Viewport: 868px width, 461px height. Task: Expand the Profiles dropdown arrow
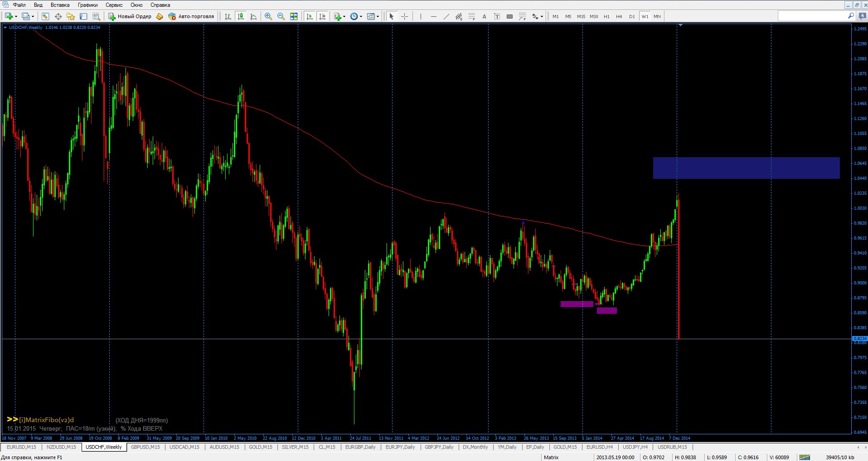[33, 16]
